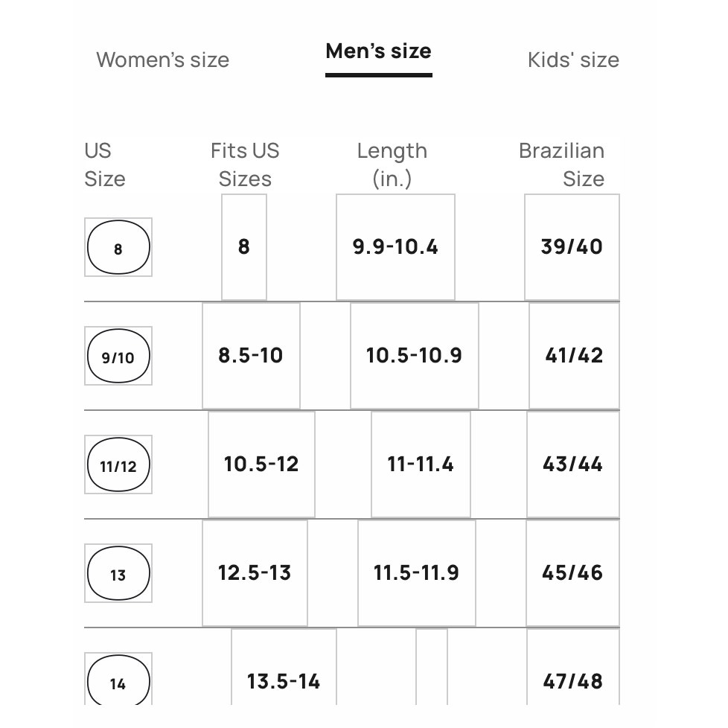Select the US size 14 oval
Image resolution: width=728 pixels, height=728 pixels.
118,679
